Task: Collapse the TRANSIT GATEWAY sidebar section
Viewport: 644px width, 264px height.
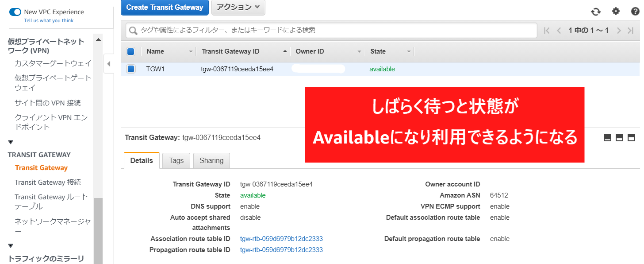Action: pyautogui.click(x=11, y=142)
